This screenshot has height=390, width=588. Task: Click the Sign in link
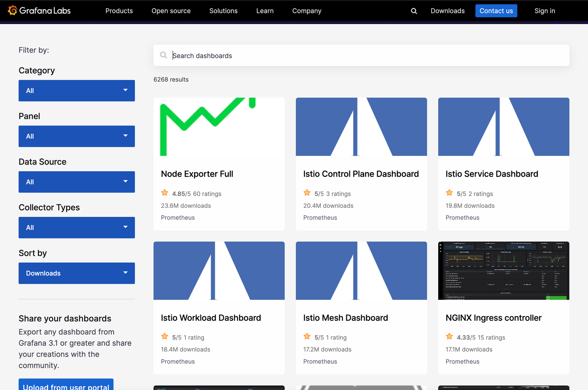(545, 11)
